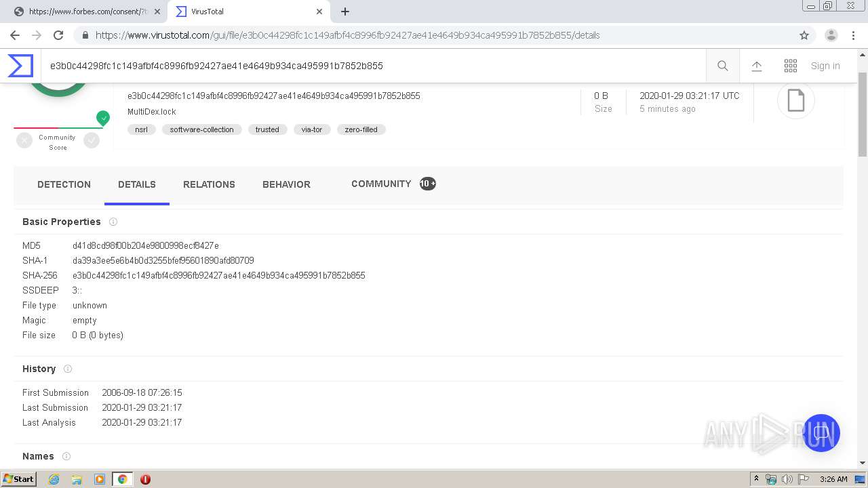This screenshot has width=868, height=488.
Task: Click the scrollbar down arrow
Action: click(x=863, y=463)
